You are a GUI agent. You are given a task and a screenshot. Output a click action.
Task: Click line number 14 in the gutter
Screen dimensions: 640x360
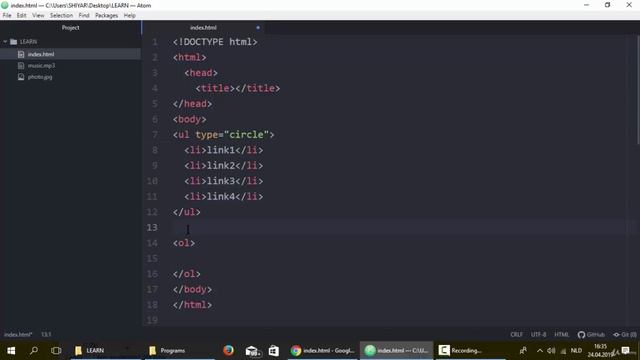click(152, 243)
